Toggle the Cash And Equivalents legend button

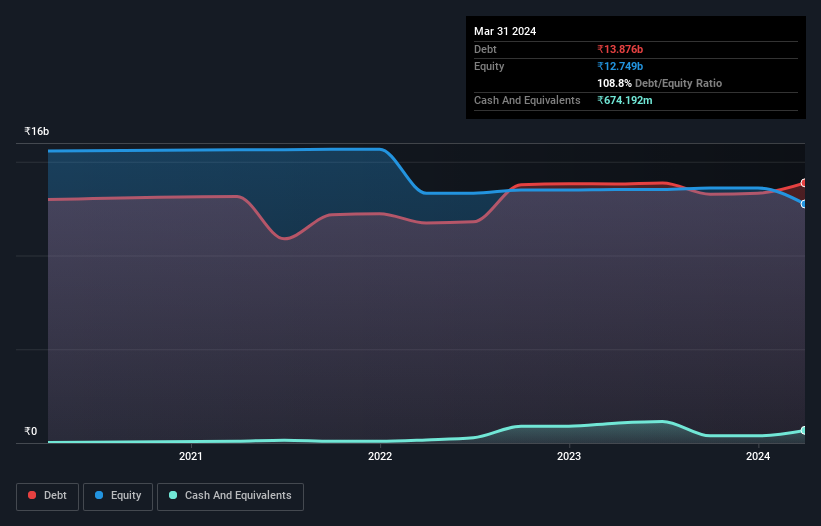click(x=230, y=496)
